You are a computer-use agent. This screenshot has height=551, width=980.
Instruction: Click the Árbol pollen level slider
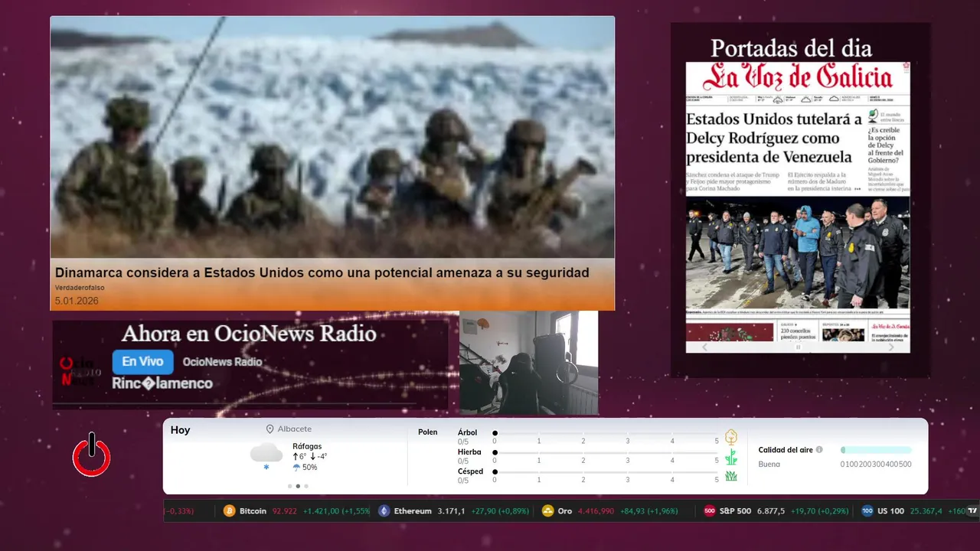(606, 433)
